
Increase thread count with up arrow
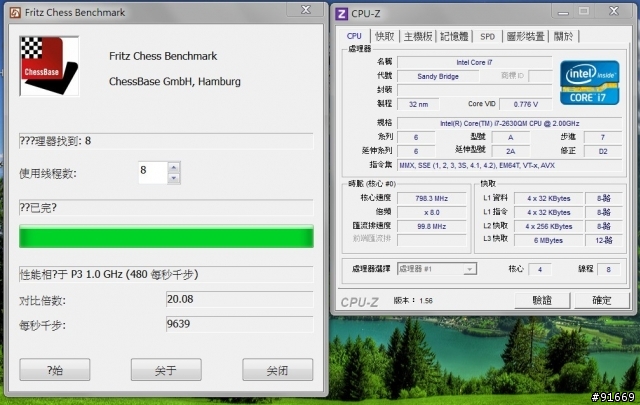click(x=174, y=167)
